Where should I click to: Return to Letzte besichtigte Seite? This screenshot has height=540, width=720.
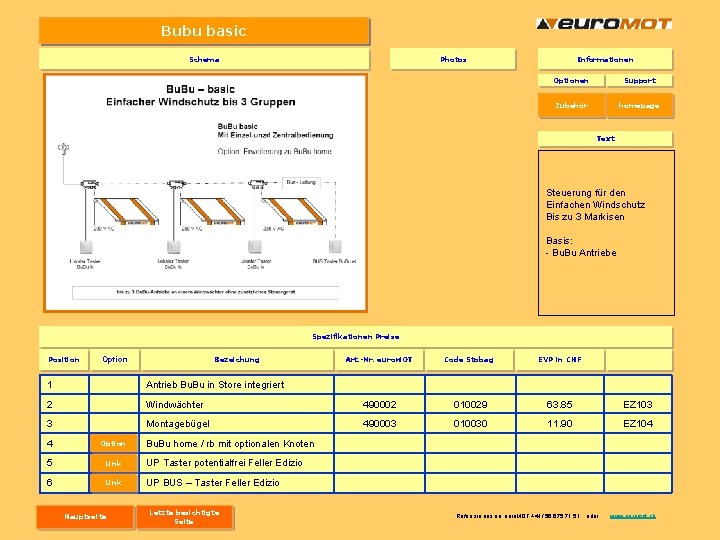tap(185, 517)
